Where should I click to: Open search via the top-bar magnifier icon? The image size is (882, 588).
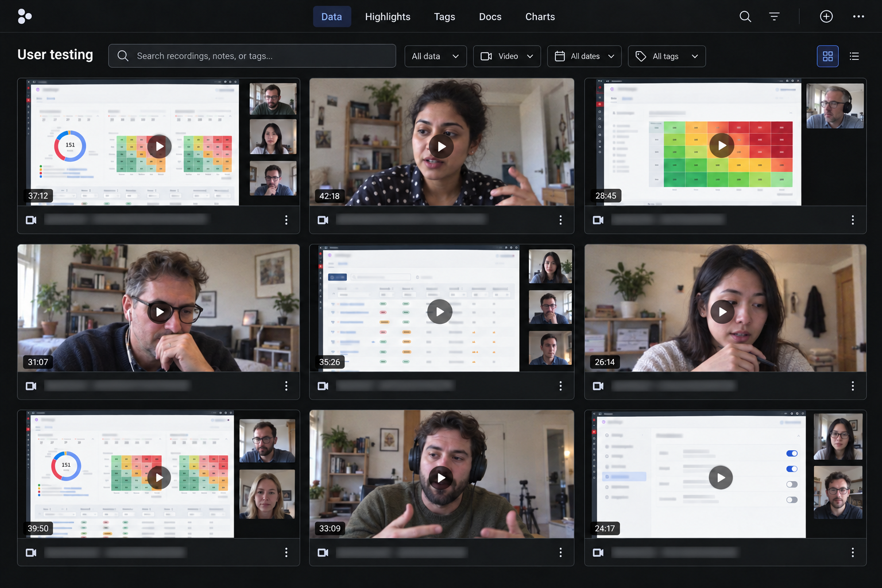coord(745,16)
